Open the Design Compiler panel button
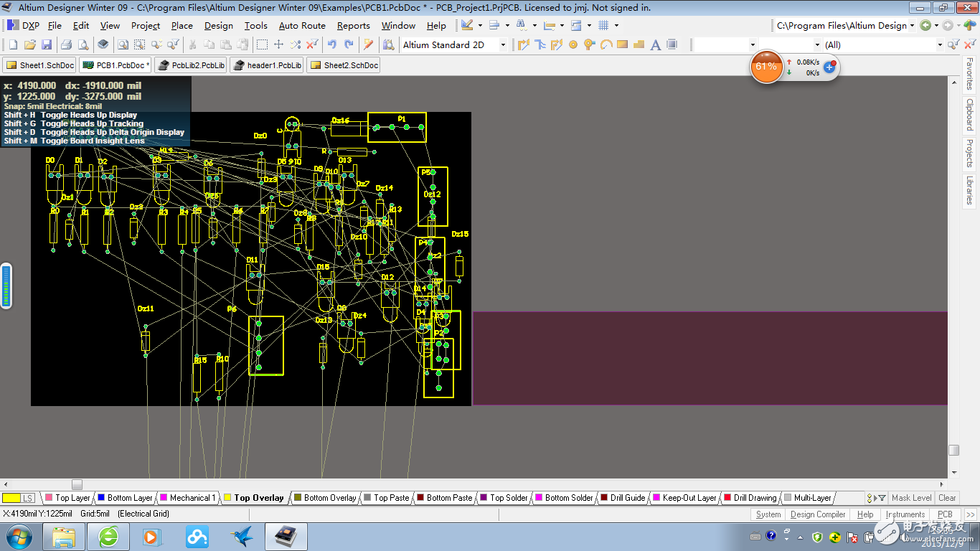Screen dimensions: 980x551 pyautogui.click(x=818, y=514)
